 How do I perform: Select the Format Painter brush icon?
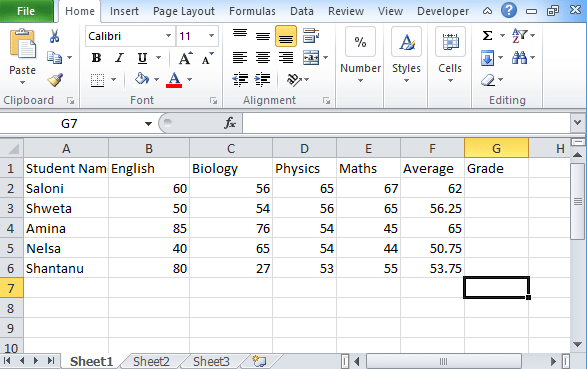pos(55,80)
